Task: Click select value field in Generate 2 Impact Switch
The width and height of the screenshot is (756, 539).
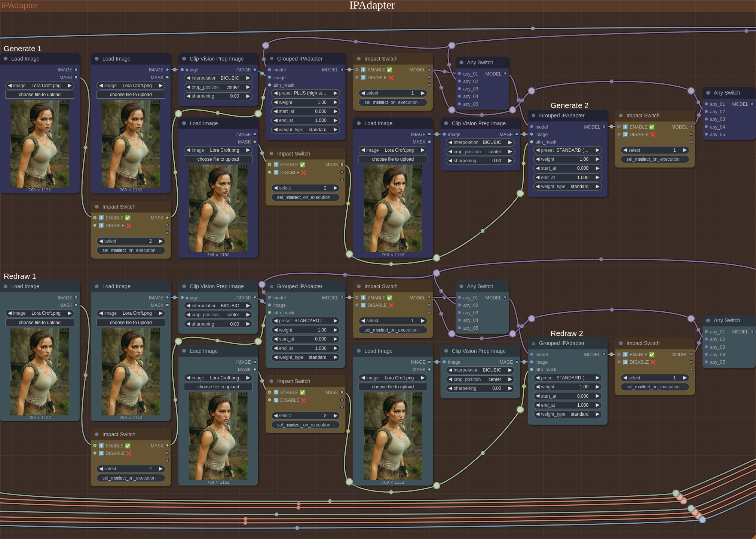Action: tap(655, 150)
